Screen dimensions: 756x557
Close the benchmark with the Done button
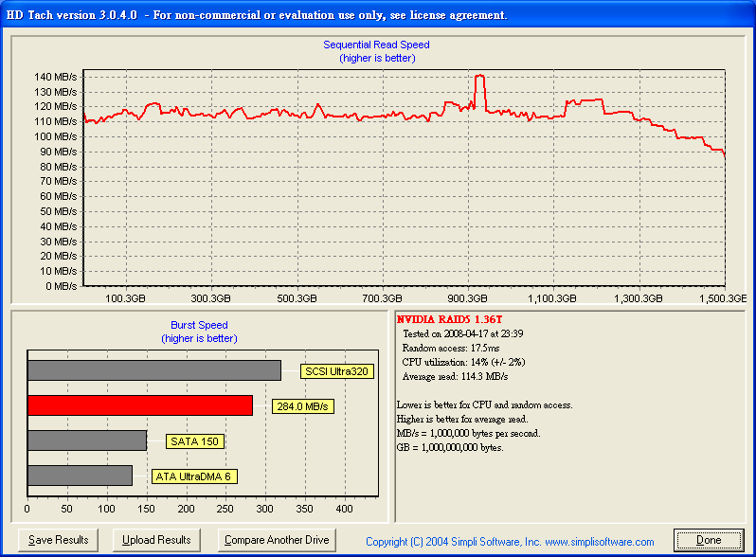(x=709, y=540)
